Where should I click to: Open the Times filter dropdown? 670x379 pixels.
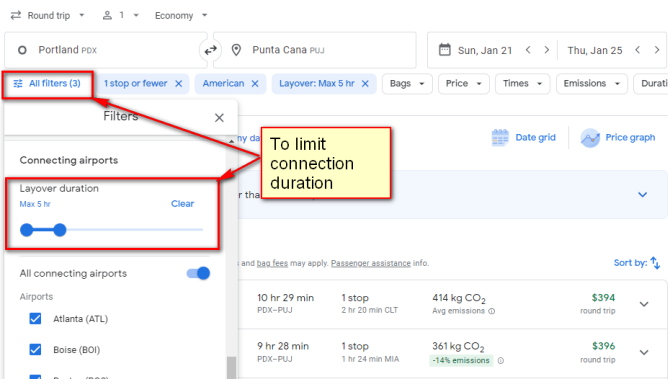click(x=522, y=84)
